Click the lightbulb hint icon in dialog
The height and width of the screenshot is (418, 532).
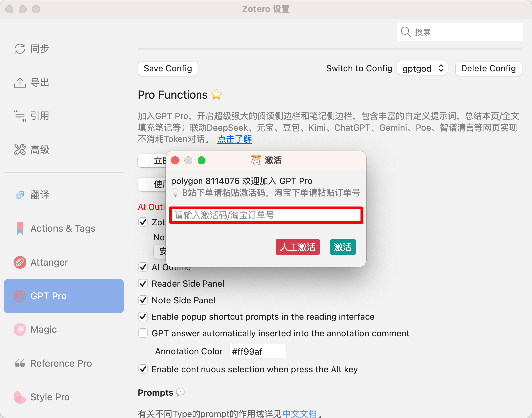click(x=175, y=193)
